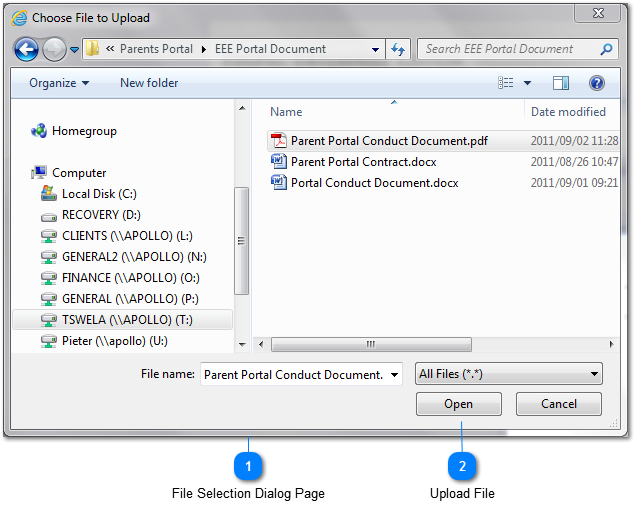Click the refresh button beside address bar
636x517 pixels.
point(398,49)
